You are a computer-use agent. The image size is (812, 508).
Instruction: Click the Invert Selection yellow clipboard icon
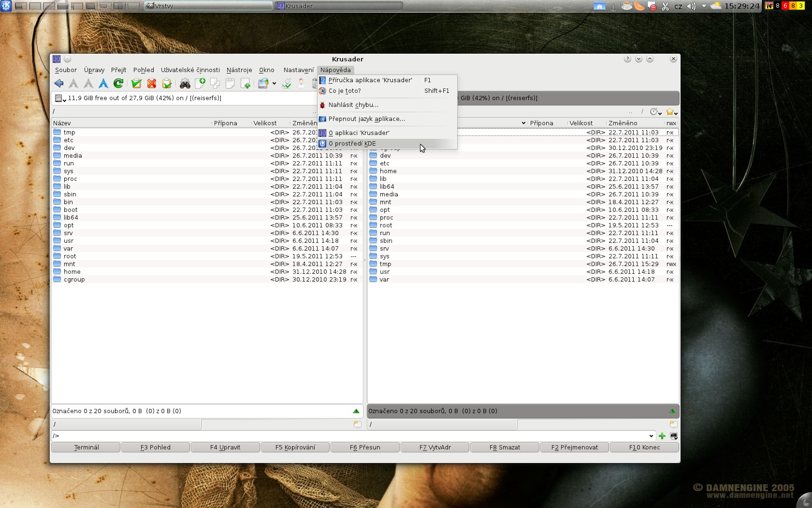pyautogui.click(x=167, y=83)
